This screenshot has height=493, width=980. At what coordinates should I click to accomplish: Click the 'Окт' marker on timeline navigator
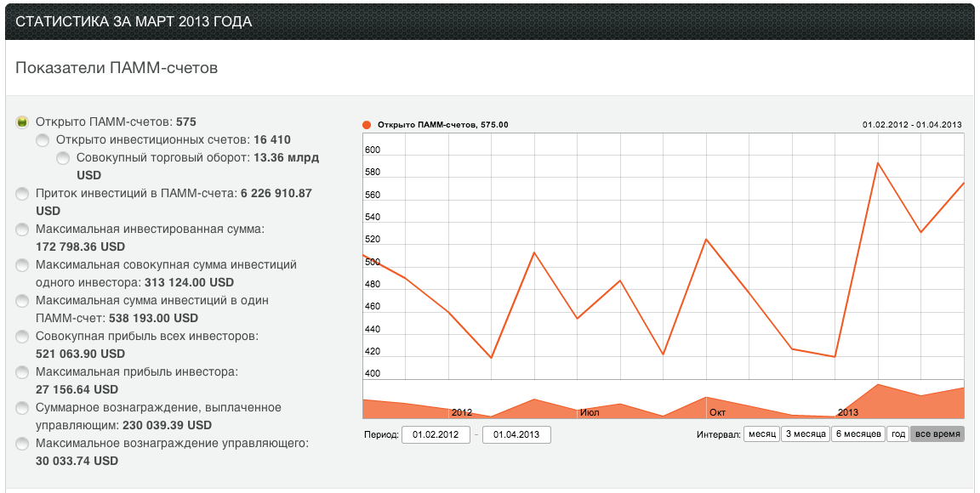(x=716, y=412)
